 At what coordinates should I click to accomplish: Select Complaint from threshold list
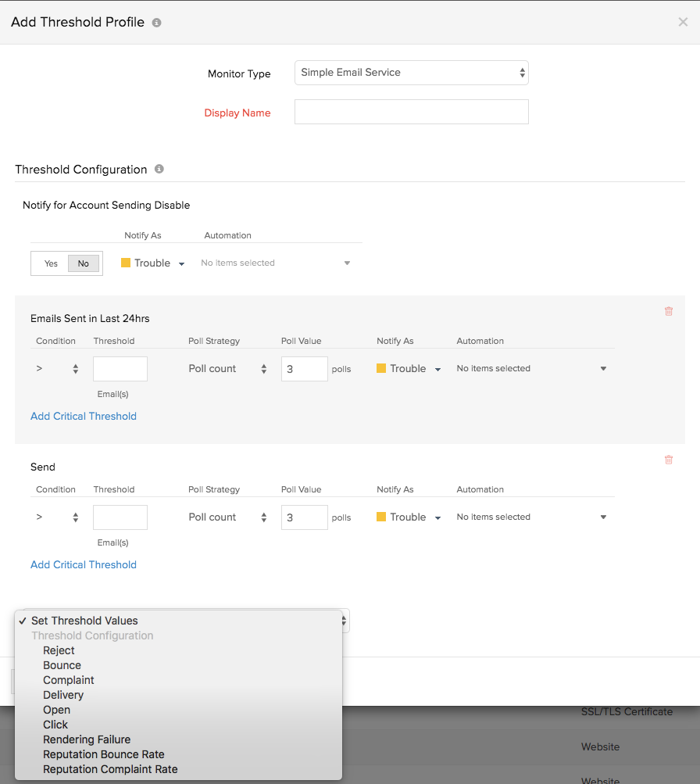178,680
